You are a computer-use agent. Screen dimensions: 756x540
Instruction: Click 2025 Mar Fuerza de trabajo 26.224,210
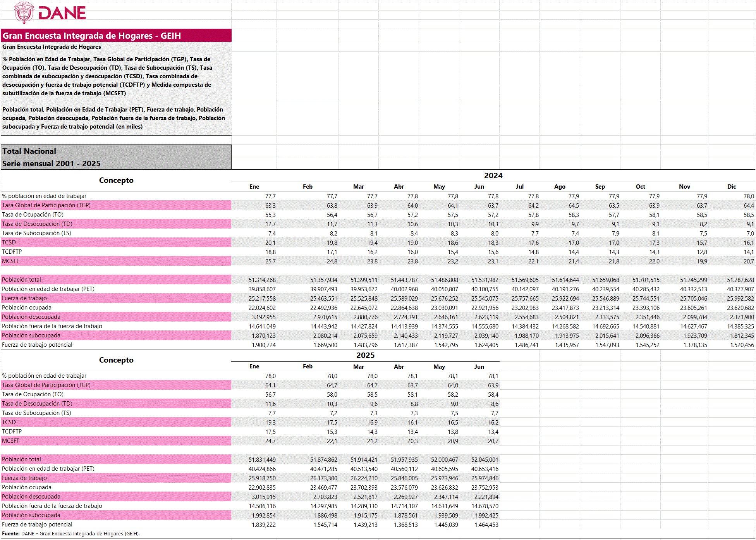click(x=364, y=478)
